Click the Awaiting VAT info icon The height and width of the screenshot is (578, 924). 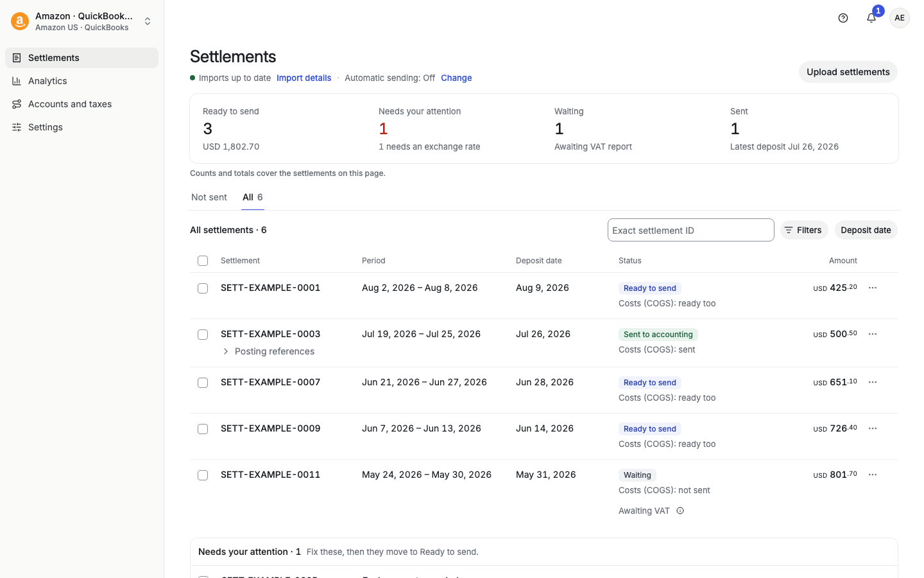point(680,511)
